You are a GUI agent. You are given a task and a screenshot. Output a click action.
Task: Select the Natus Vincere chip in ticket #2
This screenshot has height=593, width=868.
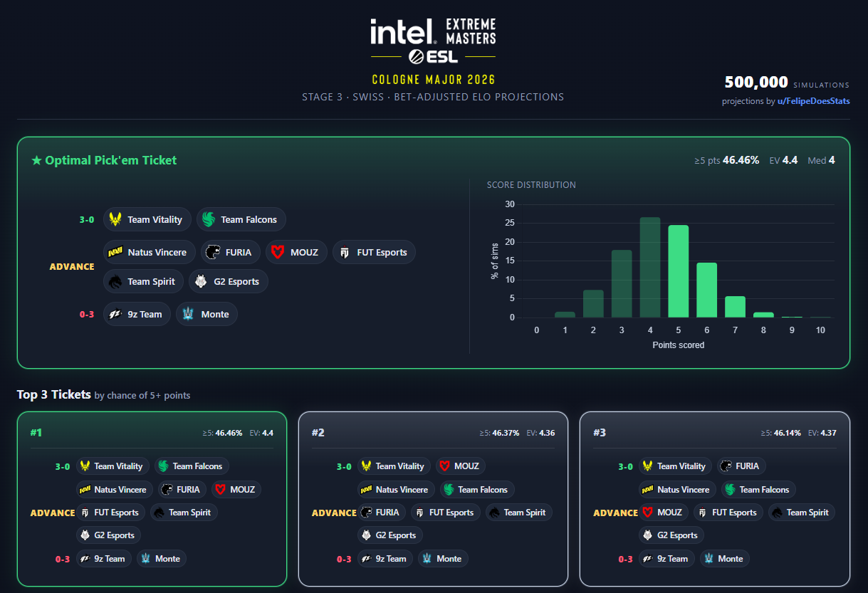coord(396,490)
